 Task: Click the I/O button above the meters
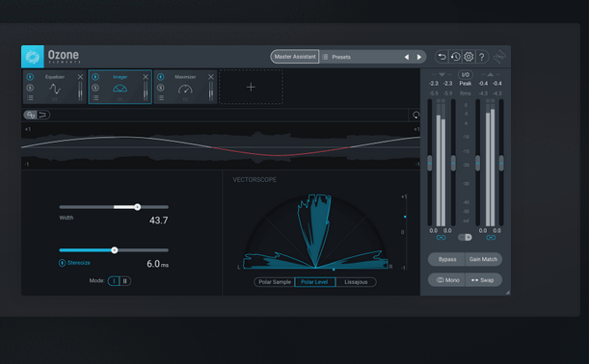pyautogui.click(x=465, y=75)
